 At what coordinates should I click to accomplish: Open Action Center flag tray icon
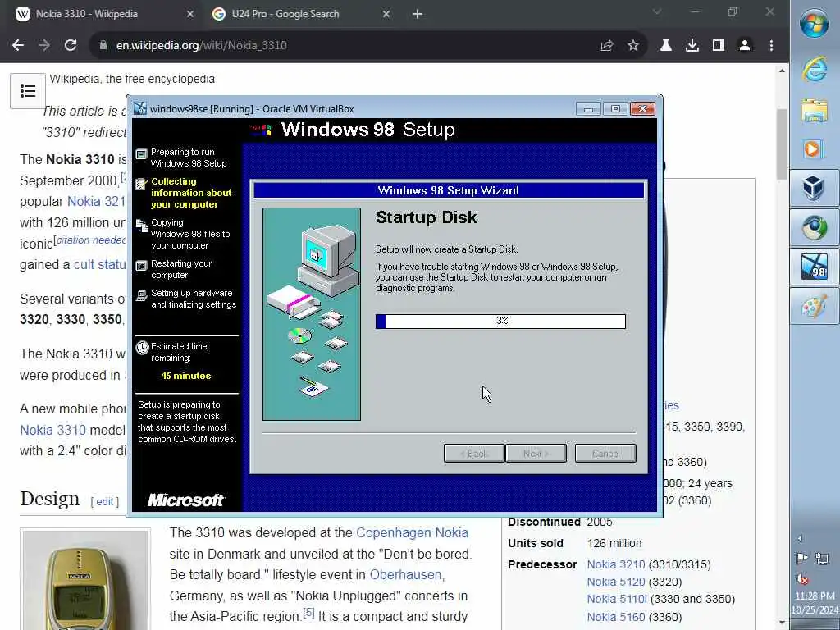pyautogui.click(x=802, y=559)
